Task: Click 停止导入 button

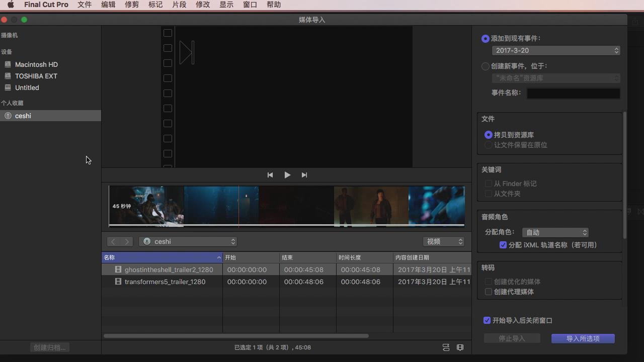Action: coord(512,338)
